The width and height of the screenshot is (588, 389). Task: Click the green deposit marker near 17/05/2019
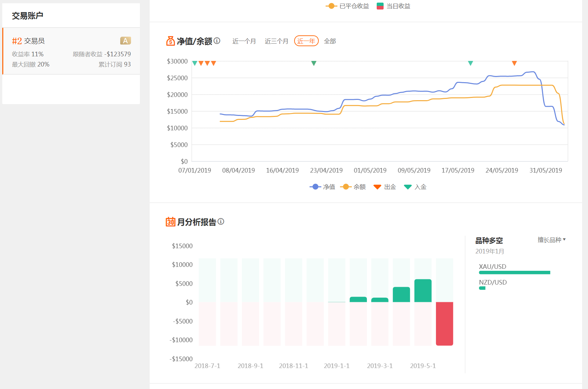(x=470, y=63)
